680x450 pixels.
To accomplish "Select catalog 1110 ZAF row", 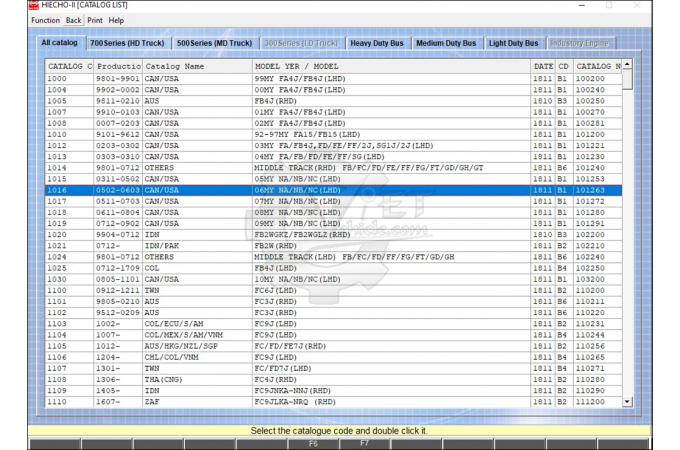I will coord(333,402).
